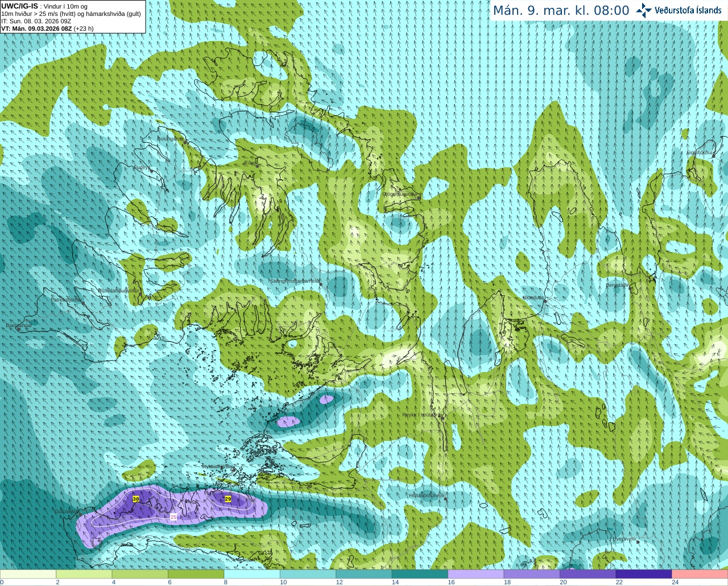Click the white contour label '25'
This screenshot has height=586, width=728.
click(x=173, y=517)
